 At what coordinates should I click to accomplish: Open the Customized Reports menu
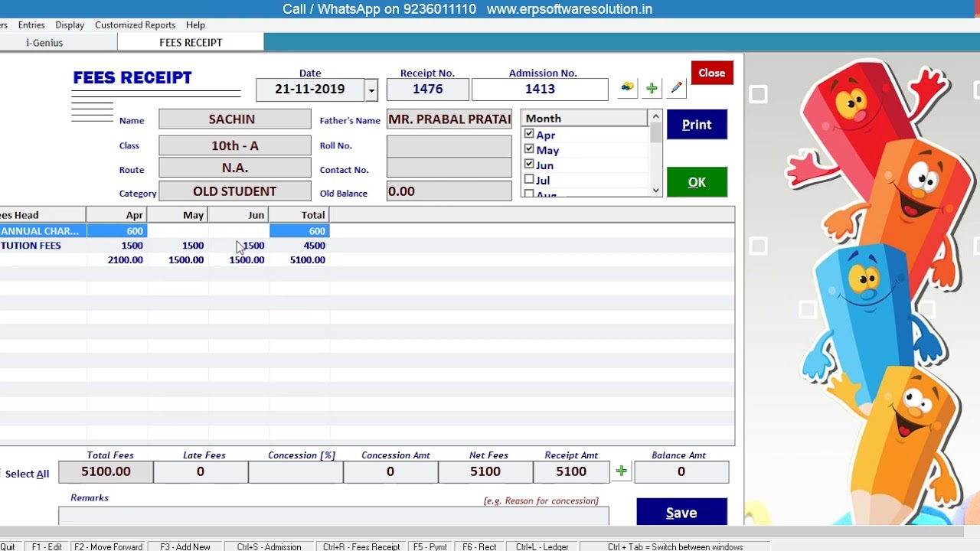pyautogui.click(x=135, y=25)
